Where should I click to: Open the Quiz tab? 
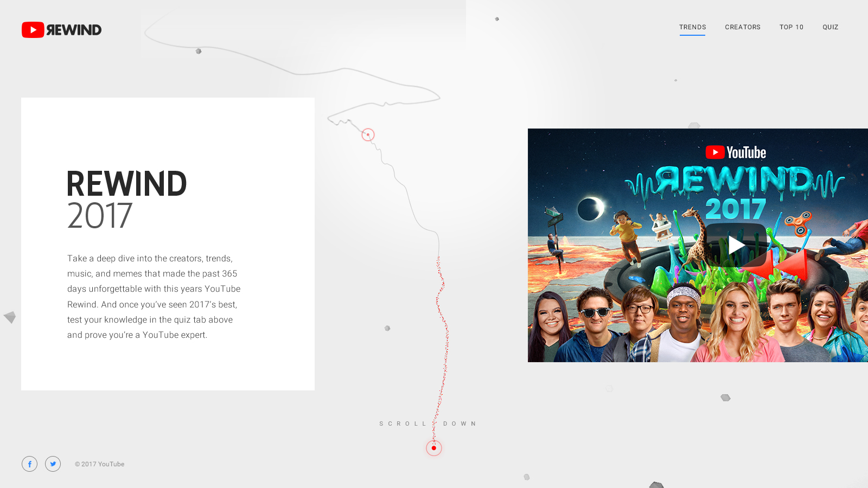pyautogui.click(x=830, y=27)
